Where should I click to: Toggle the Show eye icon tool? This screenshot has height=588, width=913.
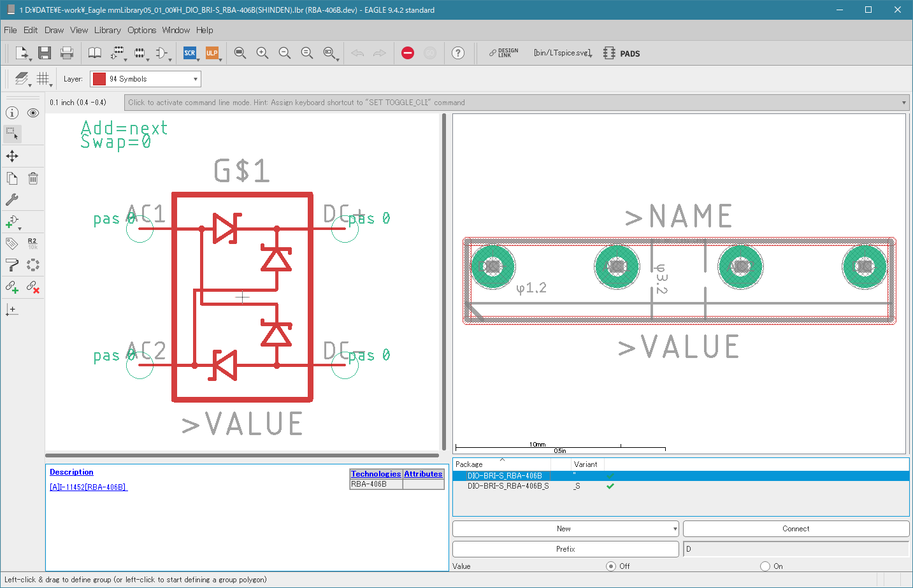[x=33, y=113]
